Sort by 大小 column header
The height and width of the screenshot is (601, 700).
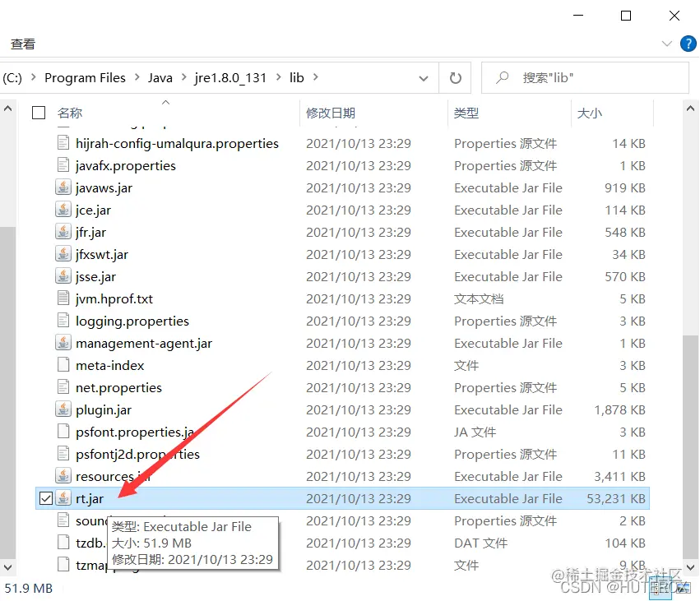point(589,113)
